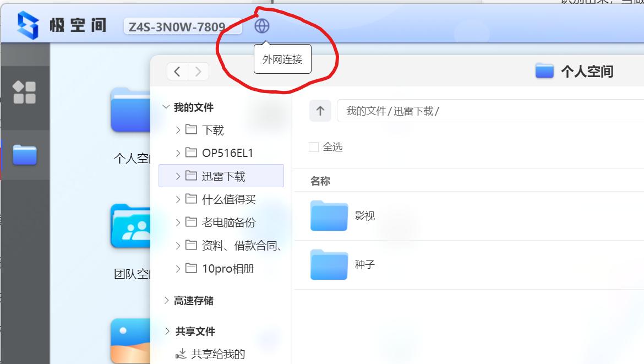Check the box next to 影视 folder
This screenshot has height=364, width=644.
coord(313,216)
